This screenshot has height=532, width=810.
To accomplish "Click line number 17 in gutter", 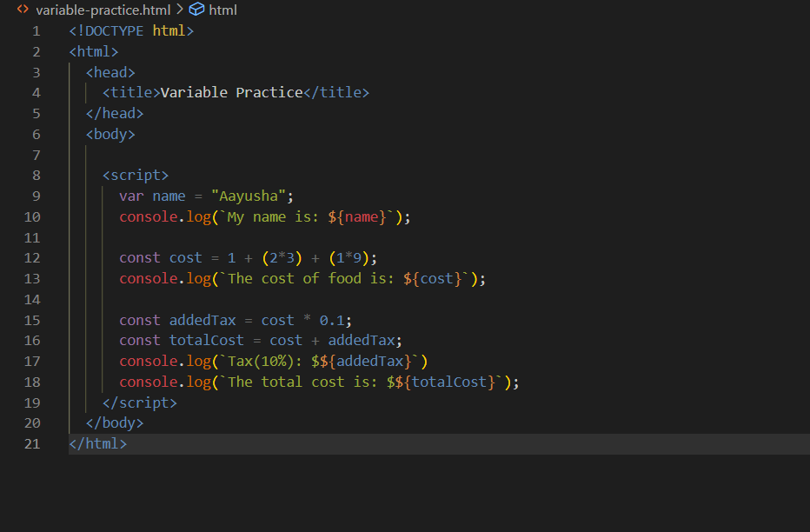I will point(32,362).
